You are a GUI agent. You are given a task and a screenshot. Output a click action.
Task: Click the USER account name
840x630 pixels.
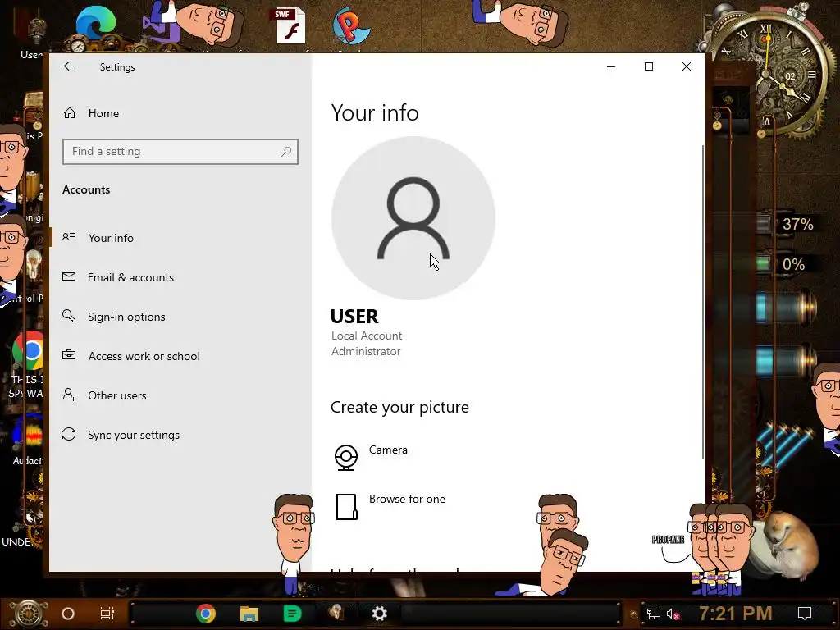(354, 317)
